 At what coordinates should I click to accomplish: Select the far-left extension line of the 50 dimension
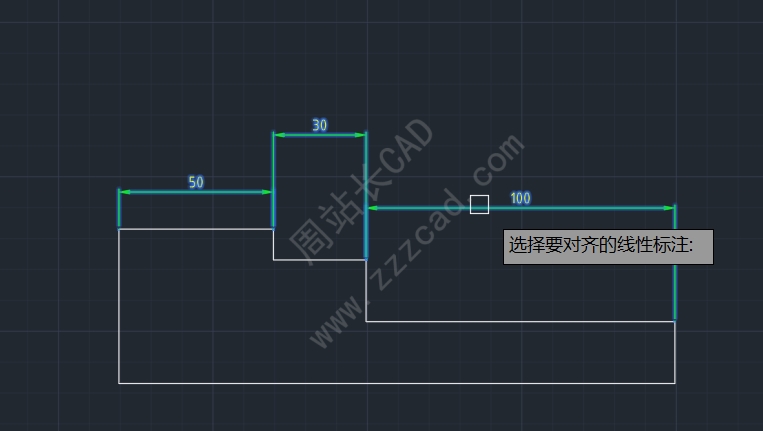pyautogui.click(x=119, y=208)
